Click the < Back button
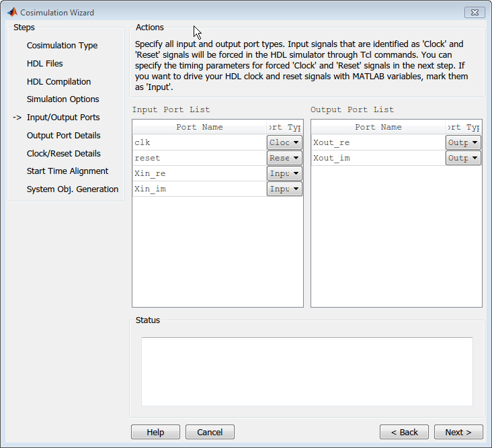The height and width of the screenshot is (448, 492). click(404, 432)
